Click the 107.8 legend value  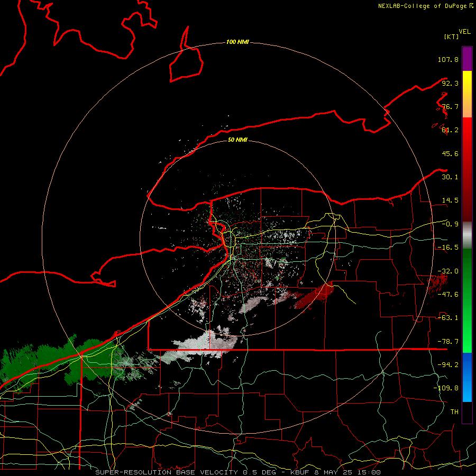448,59
